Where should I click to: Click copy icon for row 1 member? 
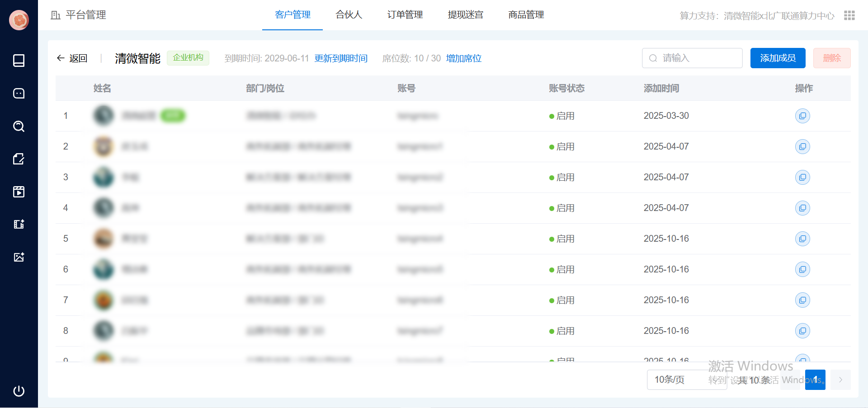(802, 116)
